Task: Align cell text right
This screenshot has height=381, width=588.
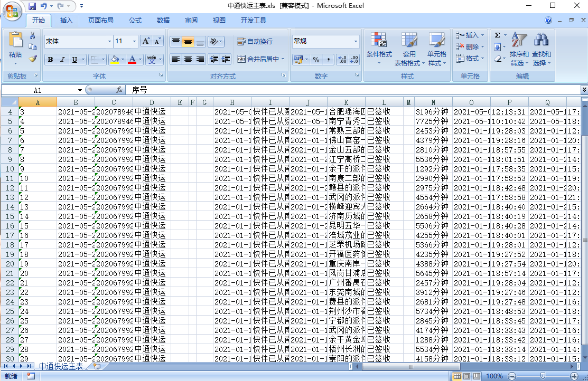Action: click(x=200, y=59)
